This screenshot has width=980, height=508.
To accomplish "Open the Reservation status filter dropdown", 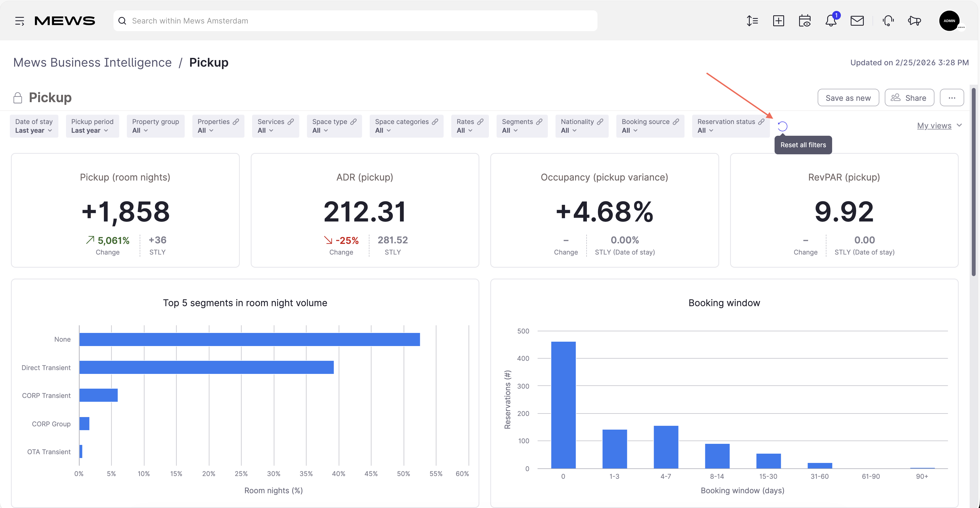I will (731, 126).
